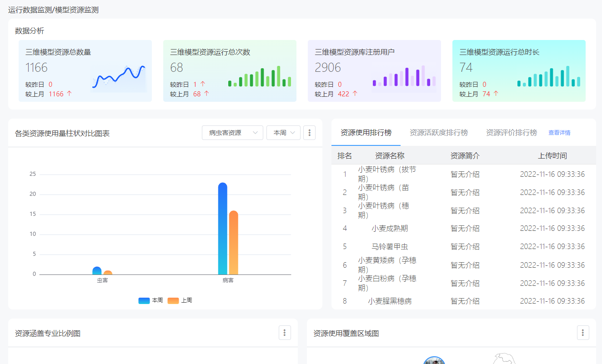Click the 各类资源使用量柱状对比图表 title
602x364 pixels.
click(x=62, y=133)
